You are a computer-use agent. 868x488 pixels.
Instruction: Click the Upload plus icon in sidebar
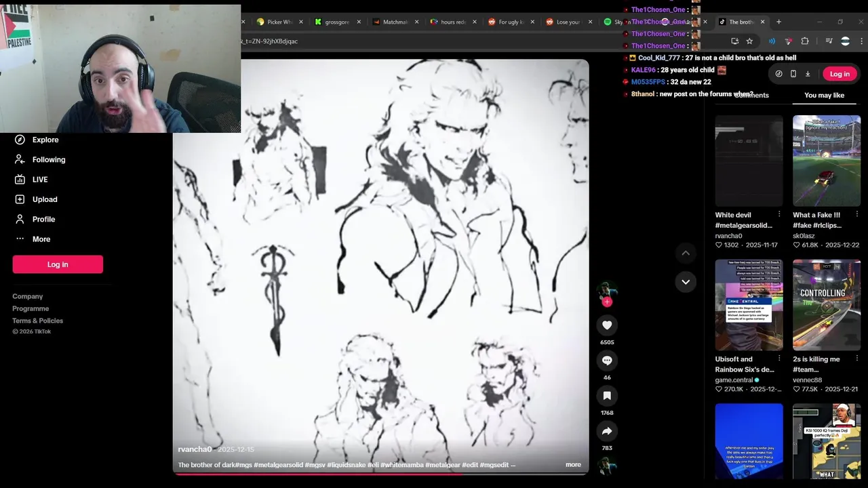(x=20, y=199)
